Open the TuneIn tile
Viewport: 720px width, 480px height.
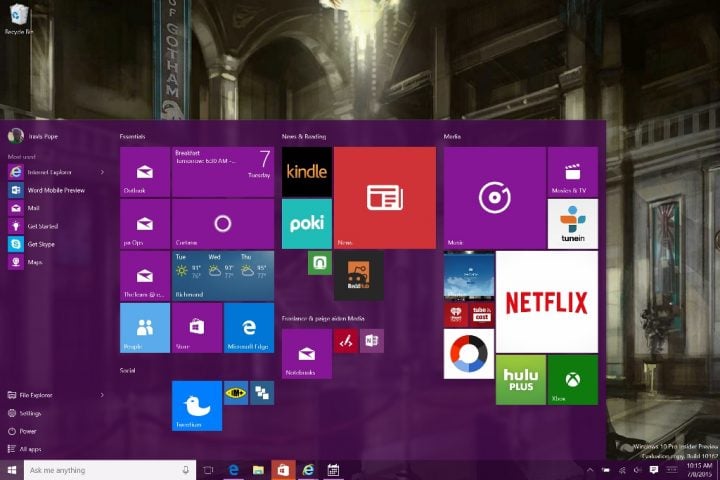pos(573,224)
